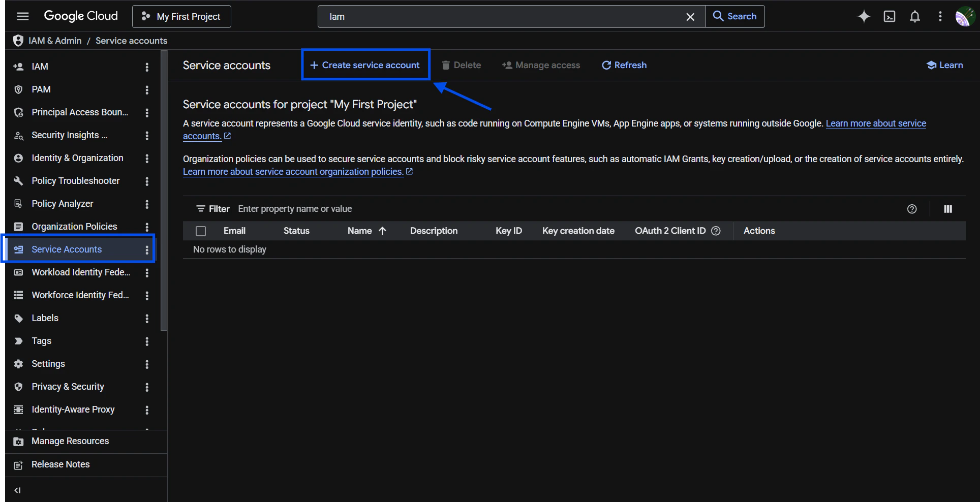Open the header settings and utilities kebab menu
This screenshot has width=980, height=502.
point(940,16)
